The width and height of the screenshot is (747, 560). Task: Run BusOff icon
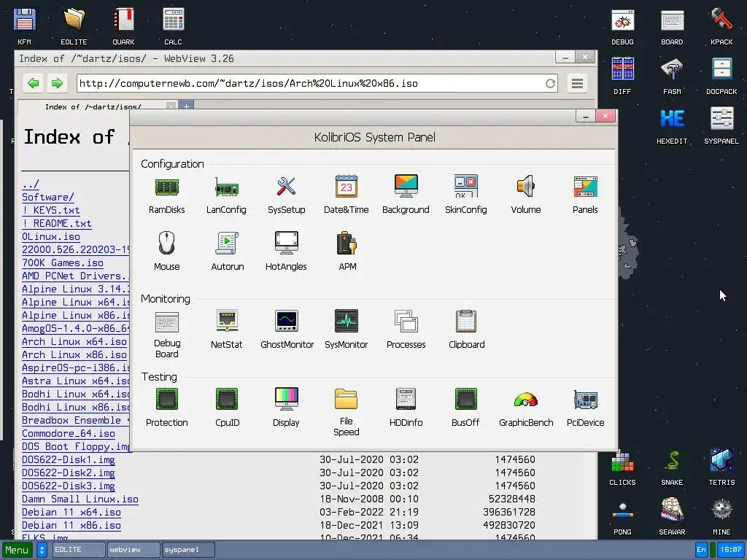[466, 399]
